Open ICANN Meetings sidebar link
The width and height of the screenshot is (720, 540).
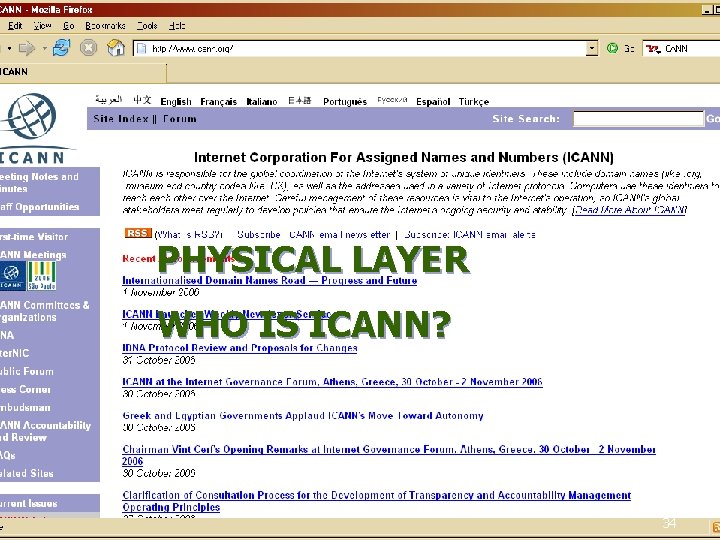coord(33,254)
